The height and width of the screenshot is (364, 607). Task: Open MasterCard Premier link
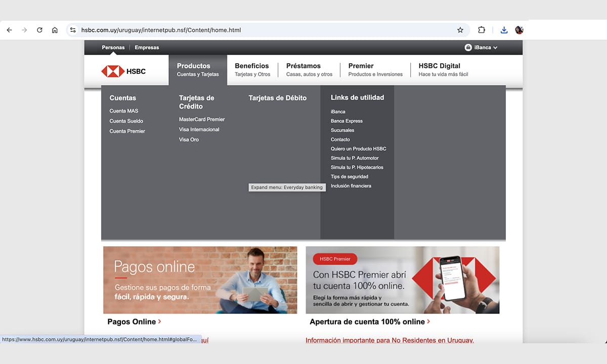(202, 119)
